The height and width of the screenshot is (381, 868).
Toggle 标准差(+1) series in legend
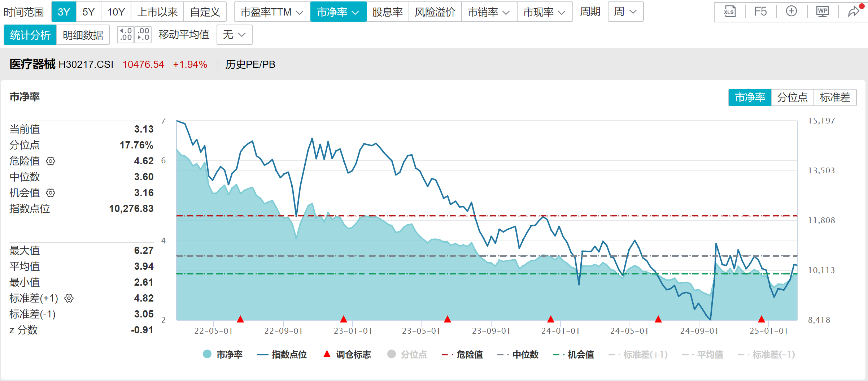pyautogui.click(x=638, y=355)
